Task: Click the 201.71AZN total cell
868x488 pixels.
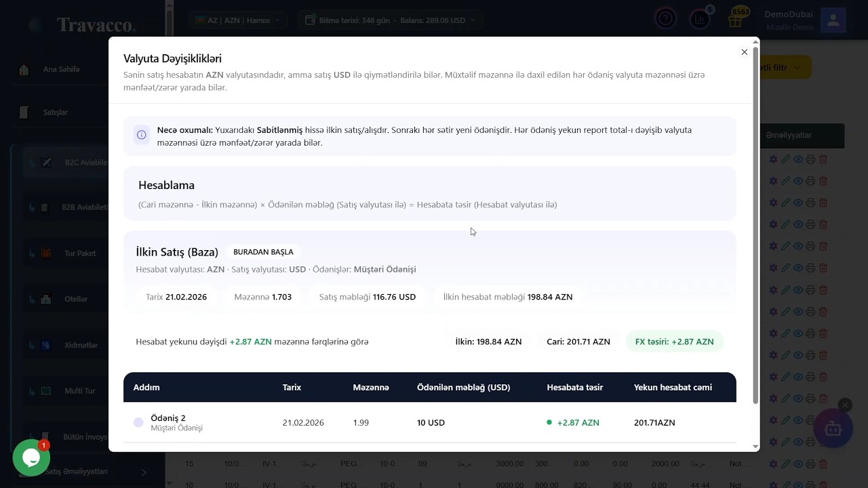Action: click(654, 422)
